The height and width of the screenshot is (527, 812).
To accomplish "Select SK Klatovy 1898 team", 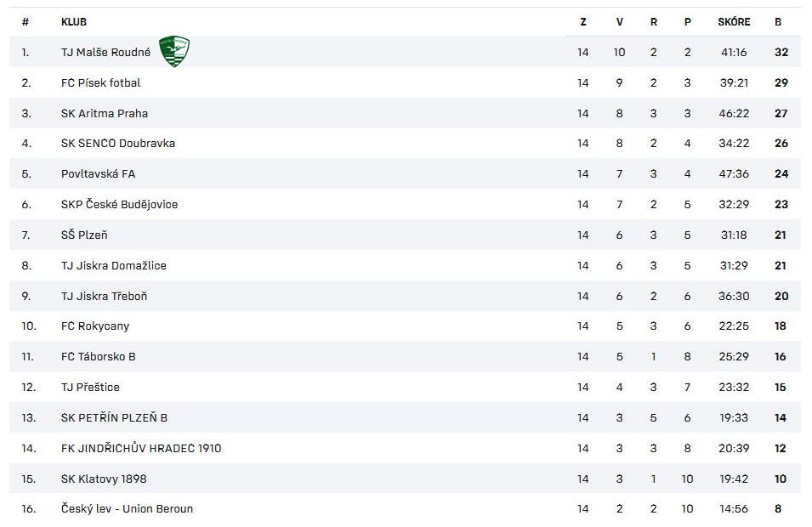I will [x=104, y=479].
